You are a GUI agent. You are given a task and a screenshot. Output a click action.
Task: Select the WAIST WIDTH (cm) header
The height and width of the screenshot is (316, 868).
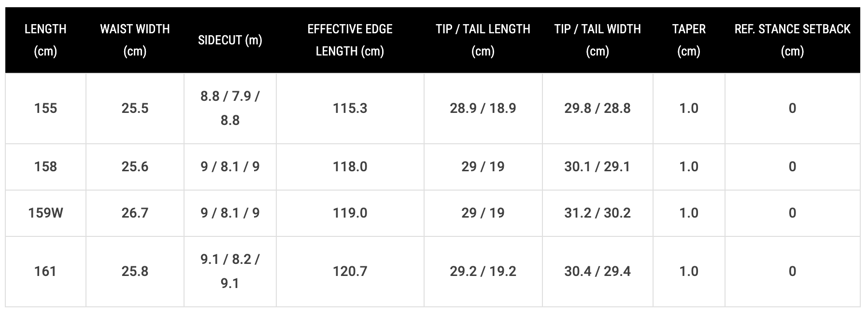tap(135, 40)
